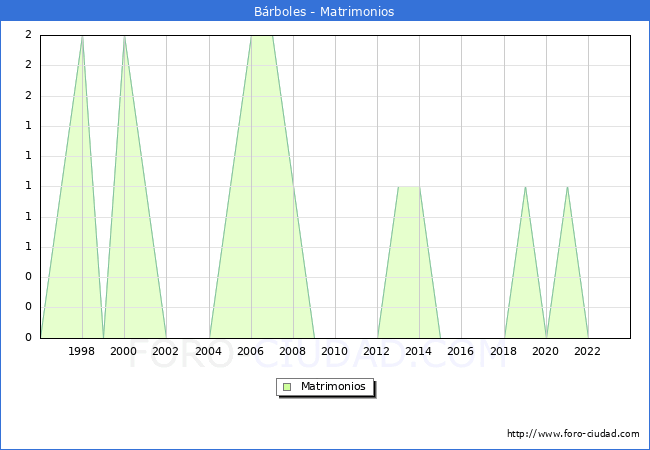Click the 2019 peak in the chart
This screenshot has width=650, height=450.
click(x=525, y=187)
